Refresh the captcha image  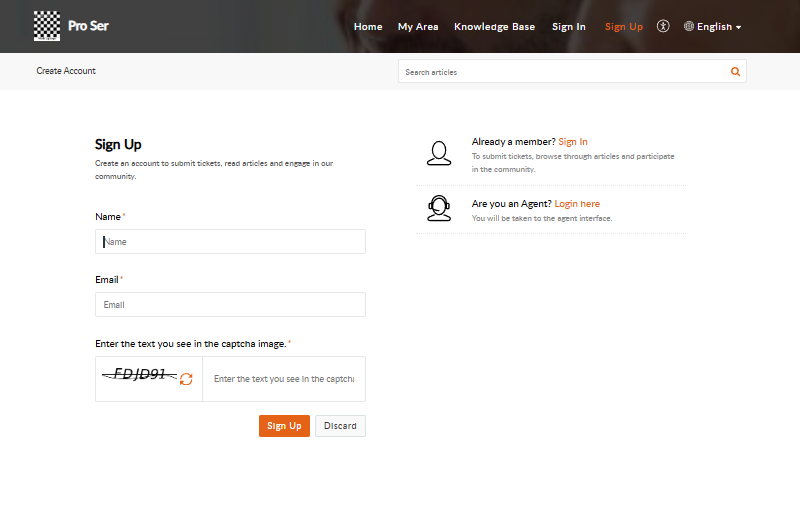[186, 379]
